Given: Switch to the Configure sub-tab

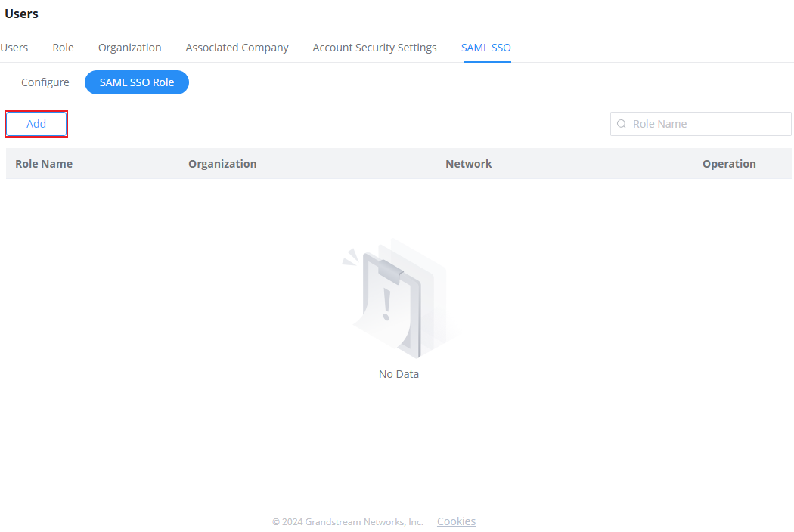Looking at the screenshot, I should [45, 82].
